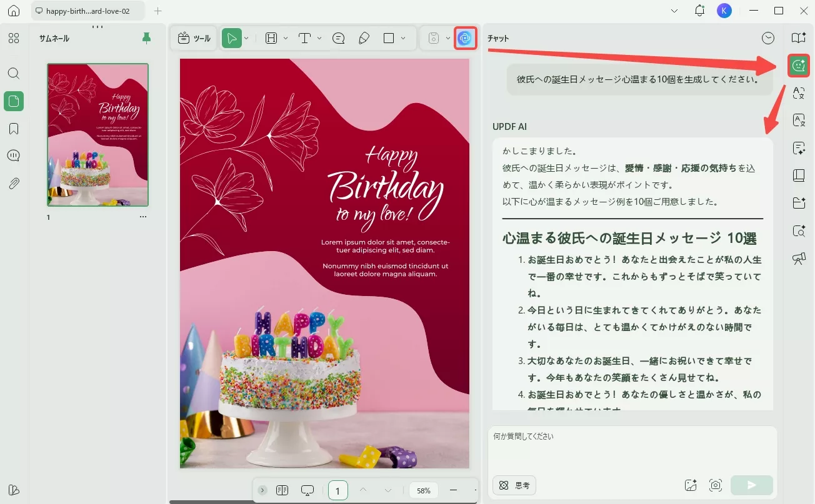Click the save icon in toolbar

(434, 38)
